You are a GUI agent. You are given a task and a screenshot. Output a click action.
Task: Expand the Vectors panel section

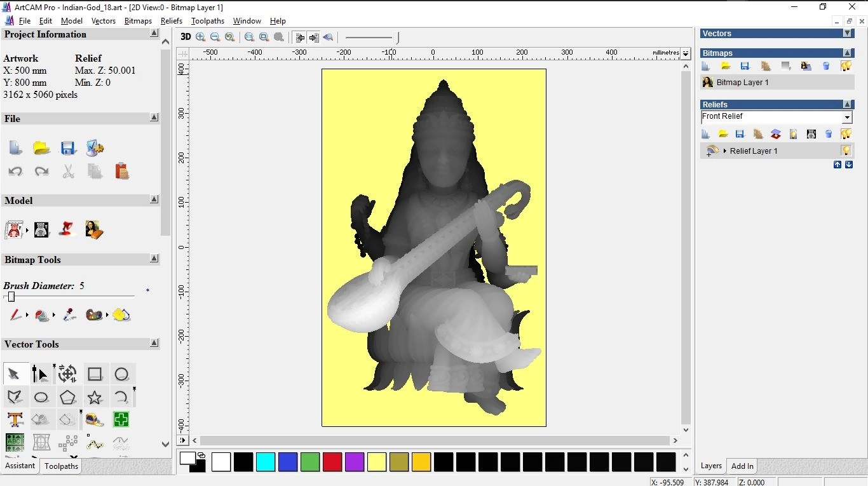click(847, 33)
